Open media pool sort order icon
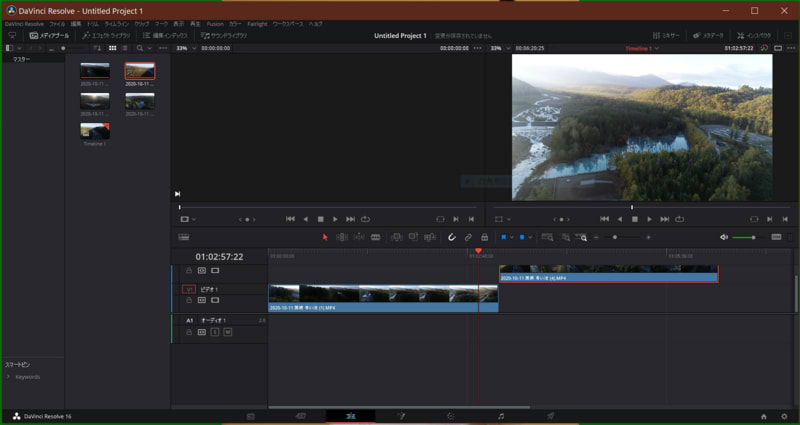The height and width of the screenshot is (425, 800). [x=97, y=48]
